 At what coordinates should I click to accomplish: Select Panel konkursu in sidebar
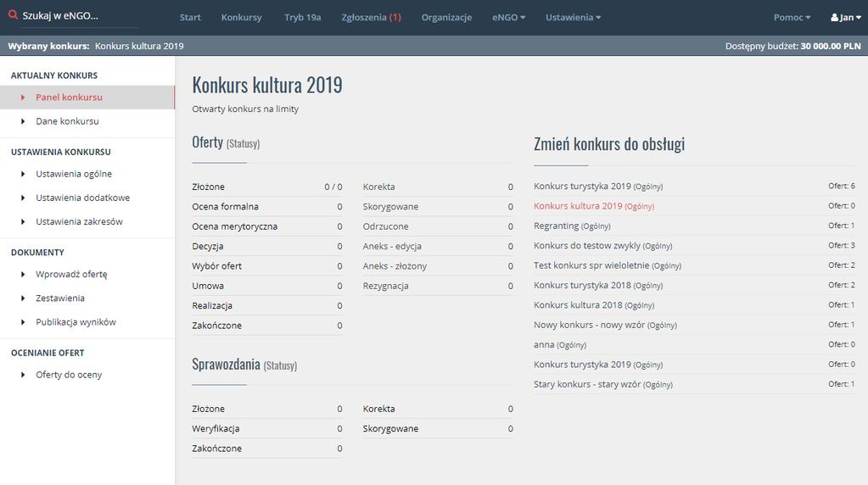coord(87,98)
